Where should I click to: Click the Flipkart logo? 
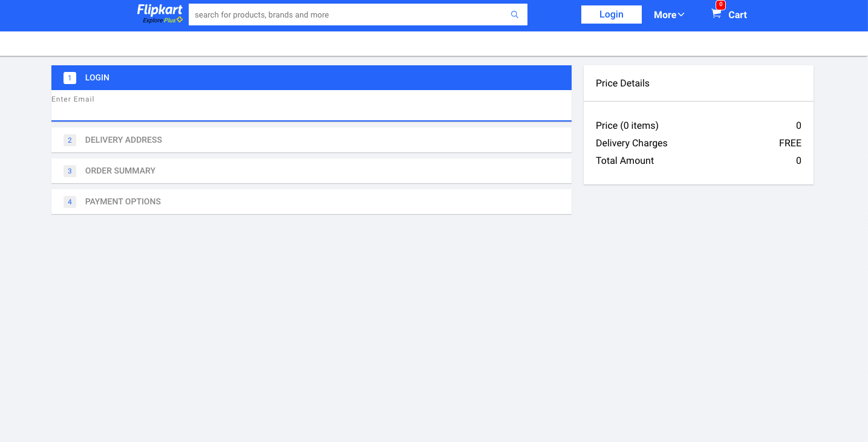pos(160,10)
